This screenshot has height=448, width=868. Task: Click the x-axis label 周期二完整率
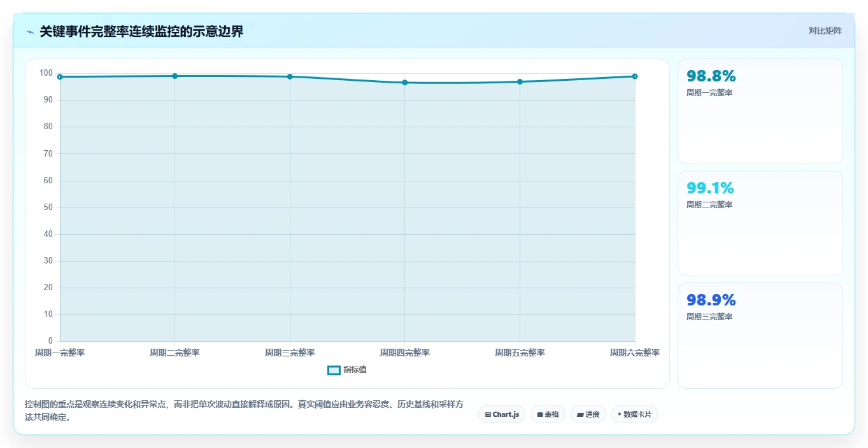(174, 353)
